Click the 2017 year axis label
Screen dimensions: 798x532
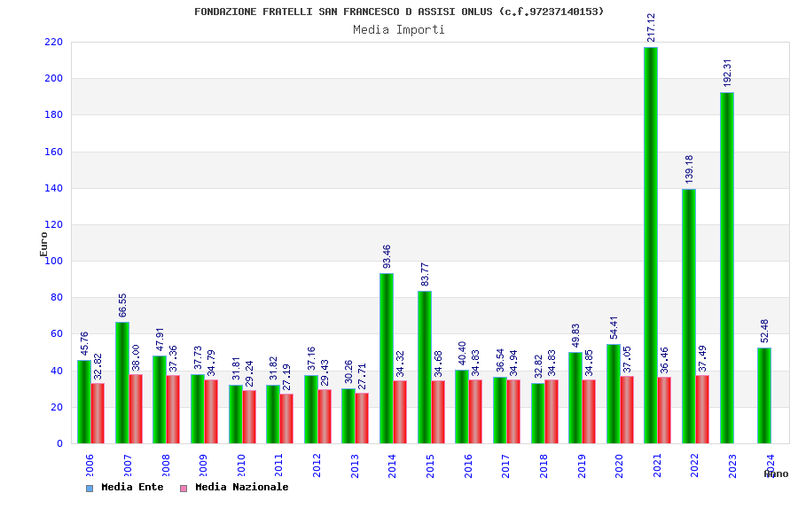click(505, 465)
